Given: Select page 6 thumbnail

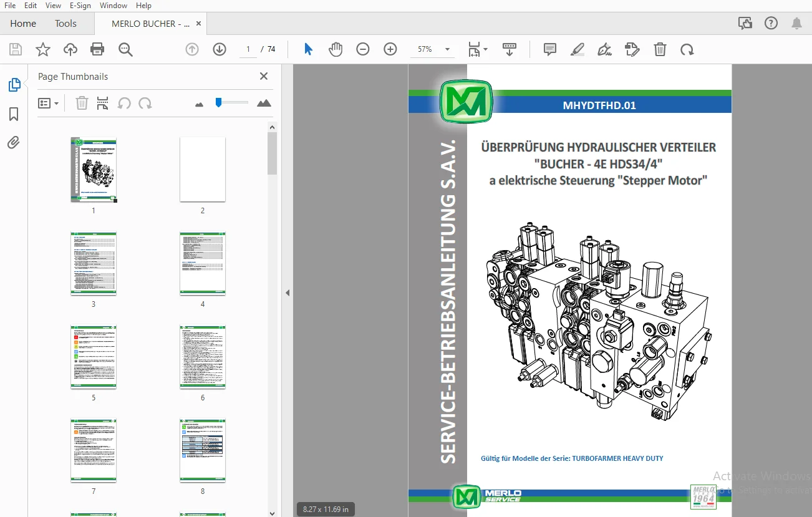Looking at the screenshot, I should click(x=203, y=357).
